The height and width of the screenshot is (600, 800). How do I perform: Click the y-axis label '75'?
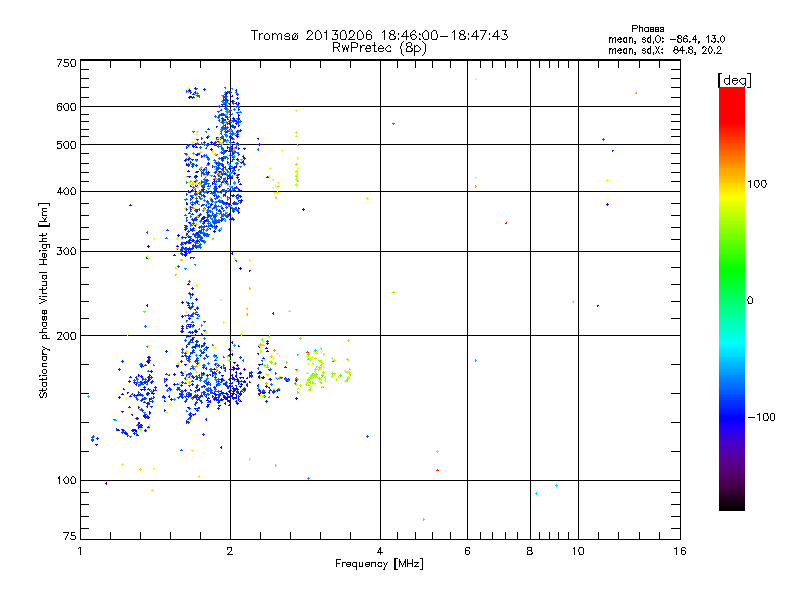70,536
